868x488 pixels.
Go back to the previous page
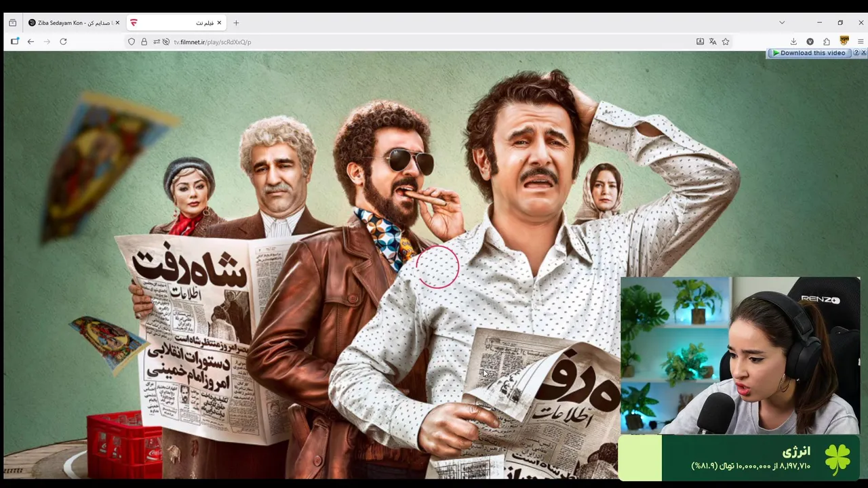(31, 41)
